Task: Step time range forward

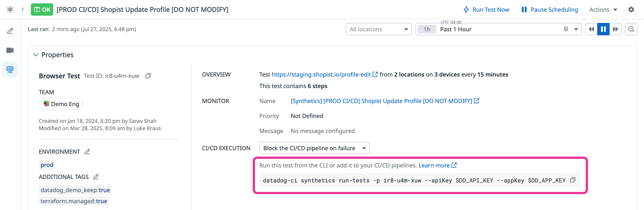Action: (x=615, y=29)
